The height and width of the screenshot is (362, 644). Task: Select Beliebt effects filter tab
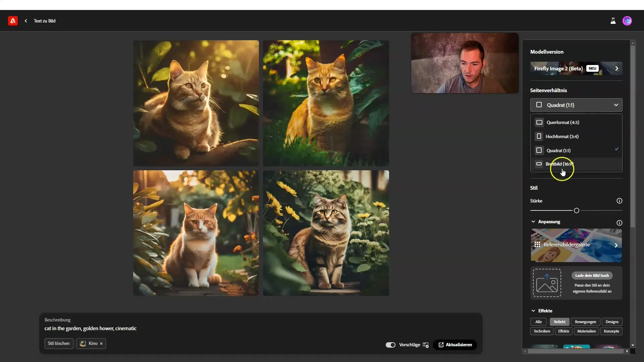pos(559,321)
